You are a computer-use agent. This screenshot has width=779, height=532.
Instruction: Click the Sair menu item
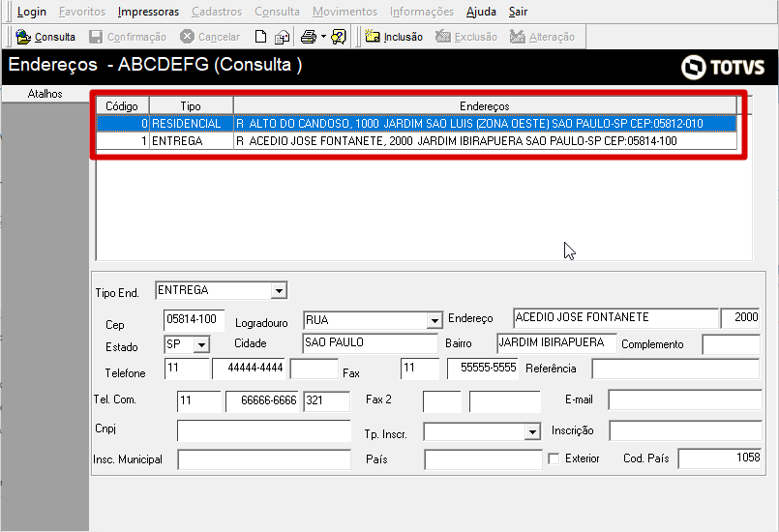pyautogui.click(x=518, y=12)
